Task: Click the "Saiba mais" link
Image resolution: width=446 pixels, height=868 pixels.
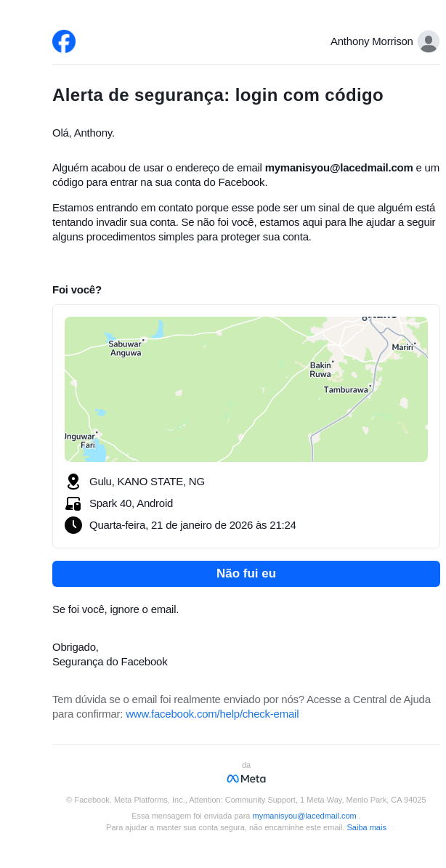Action: click(x=366, y=827)
